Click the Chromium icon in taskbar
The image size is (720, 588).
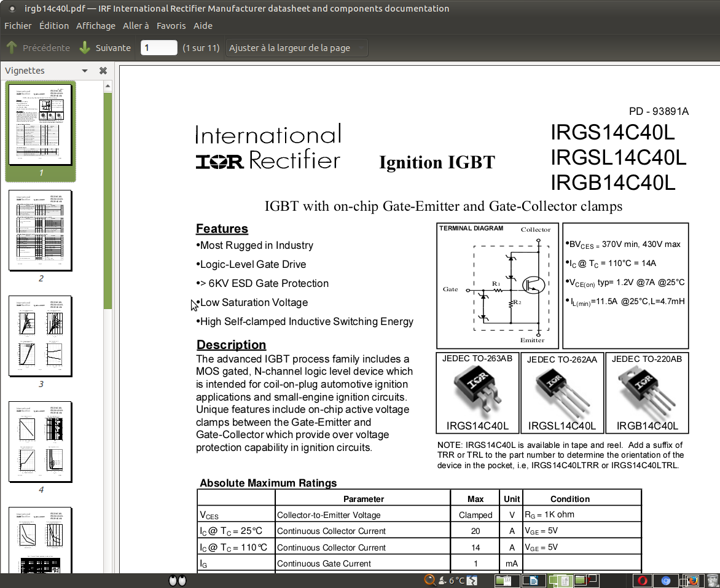click(666, 580)
